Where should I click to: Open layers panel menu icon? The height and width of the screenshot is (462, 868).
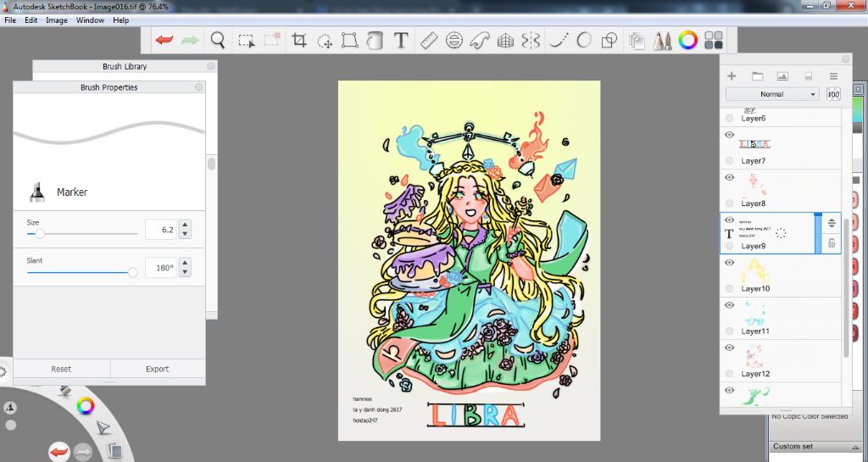[833, 75]
